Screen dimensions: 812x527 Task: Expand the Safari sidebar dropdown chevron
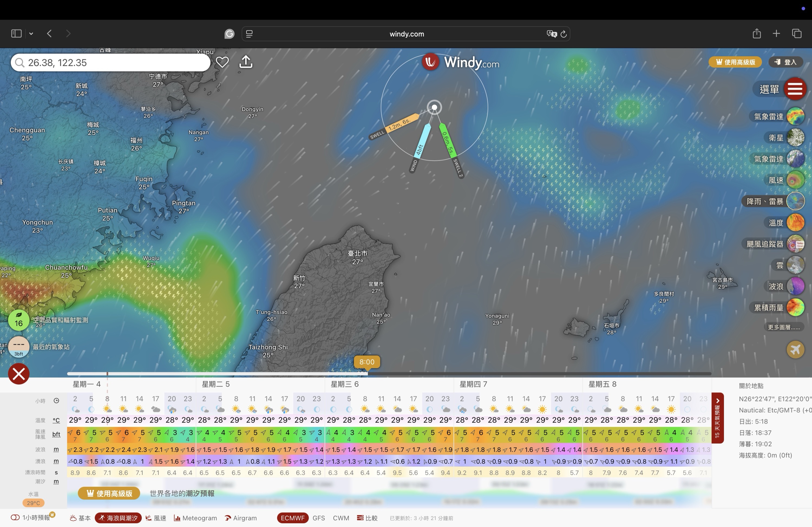pos(31,34)
